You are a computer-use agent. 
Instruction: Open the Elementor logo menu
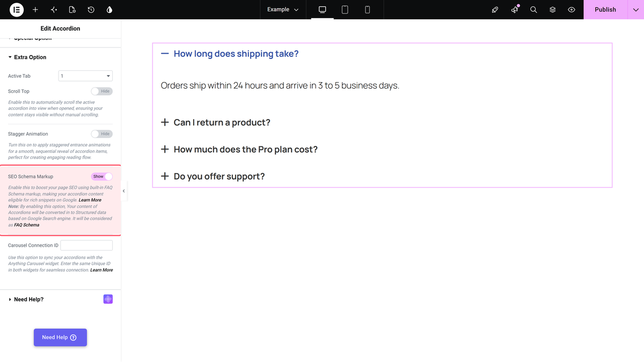[17, 10]
